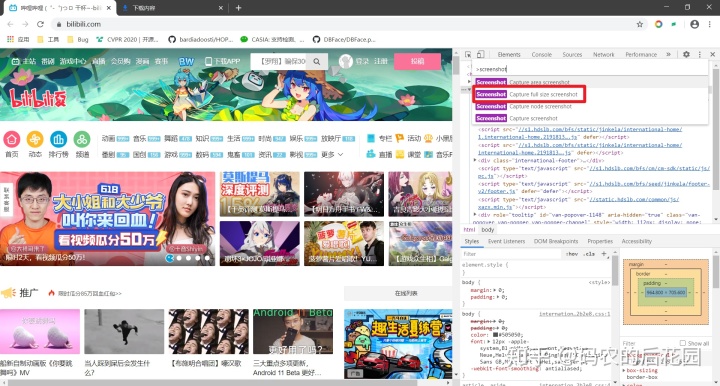720x386 pixels.
Task: Toggle the .cls class editor button
Action: click(x=589, y=254)
